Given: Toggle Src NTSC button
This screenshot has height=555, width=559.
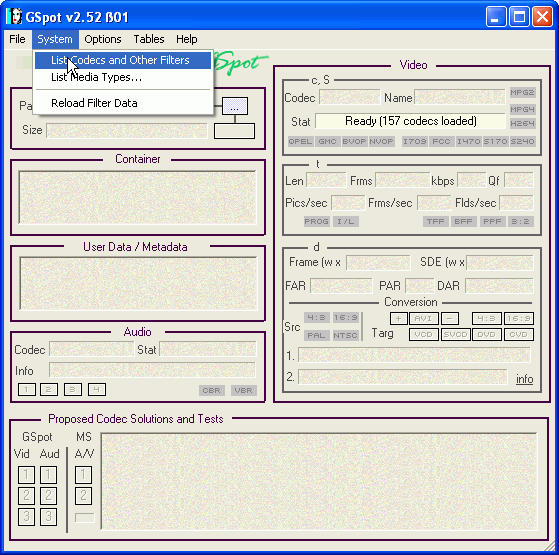Looking at the screenshot, I should [x=345, y=335].
